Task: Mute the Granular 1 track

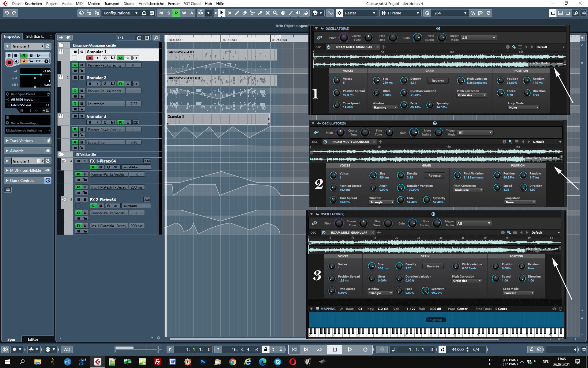Action: [x=75, y=52]
